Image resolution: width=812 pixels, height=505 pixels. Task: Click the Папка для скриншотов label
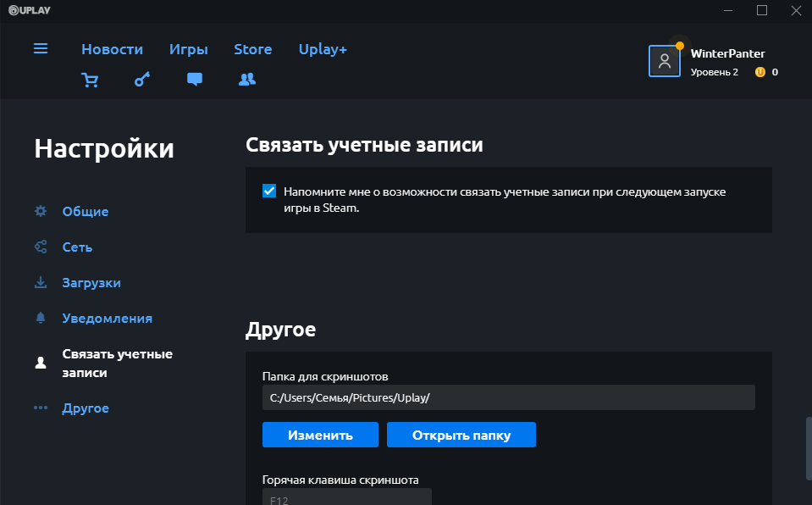tap(325, 376)
